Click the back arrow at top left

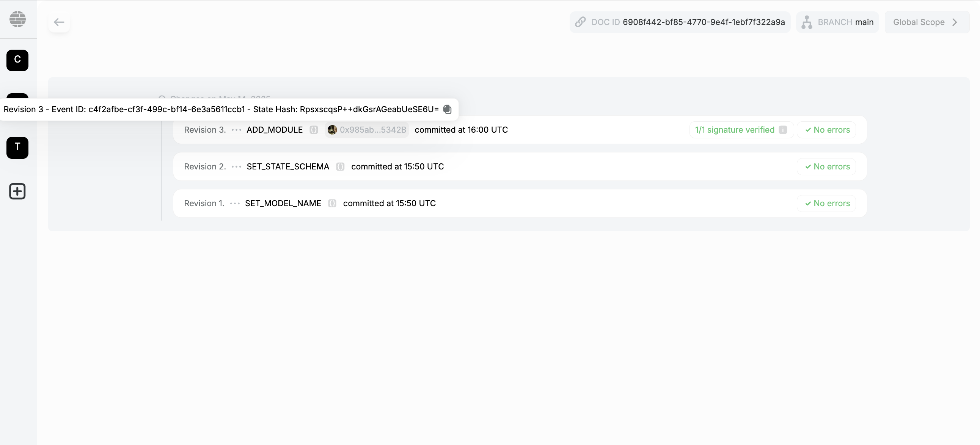[59, 22]
